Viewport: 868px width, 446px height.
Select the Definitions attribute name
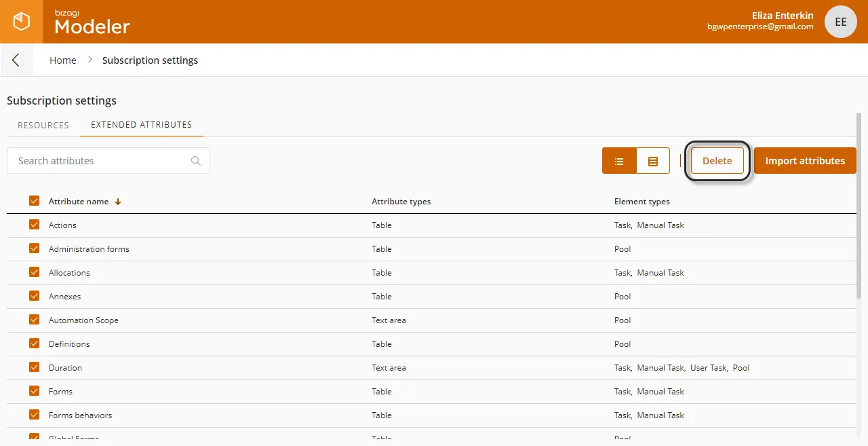tap(69, 344)
